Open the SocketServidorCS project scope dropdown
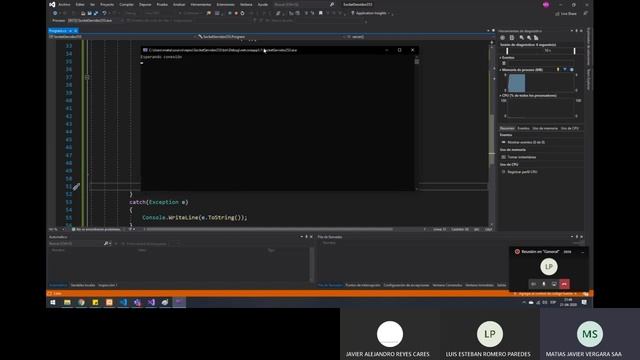640x360 pixels. point(122,37)
